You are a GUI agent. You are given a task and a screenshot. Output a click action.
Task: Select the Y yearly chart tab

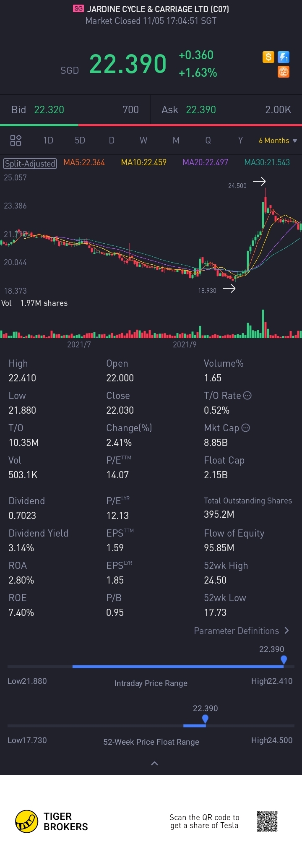click(240, 140)
